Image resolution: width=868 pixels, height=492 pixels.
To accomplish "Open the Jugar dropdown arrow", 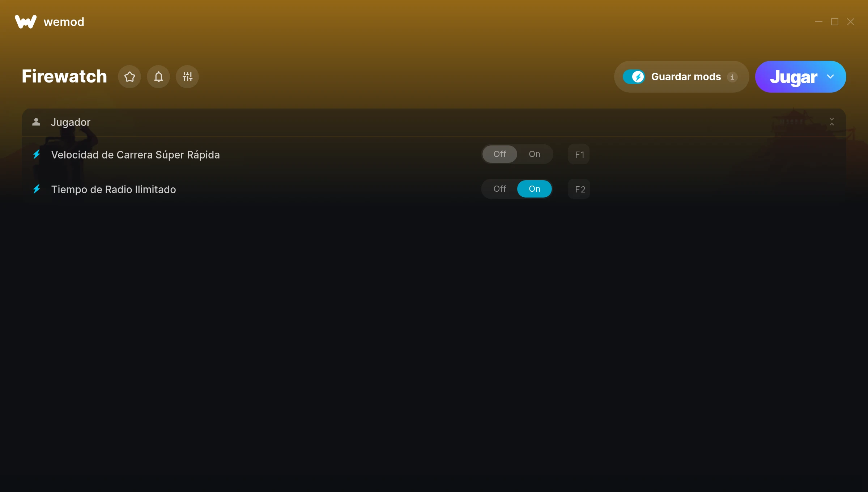I will (830, 77).
